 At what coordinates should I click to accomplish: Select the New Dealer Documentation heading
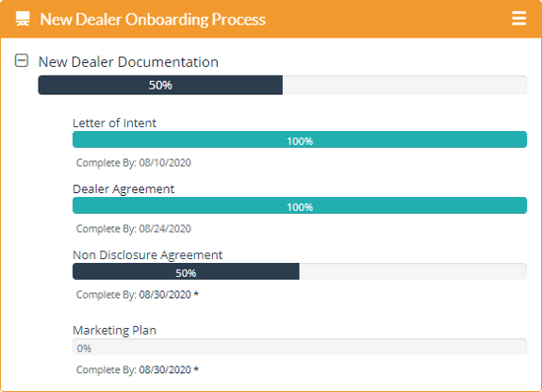(x=128, y=62)
